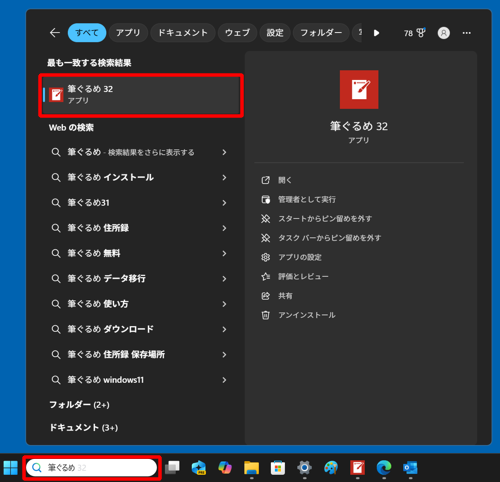Open アプリの設定
The height and width of the screenshot is (482, 500).
(300, 257)
